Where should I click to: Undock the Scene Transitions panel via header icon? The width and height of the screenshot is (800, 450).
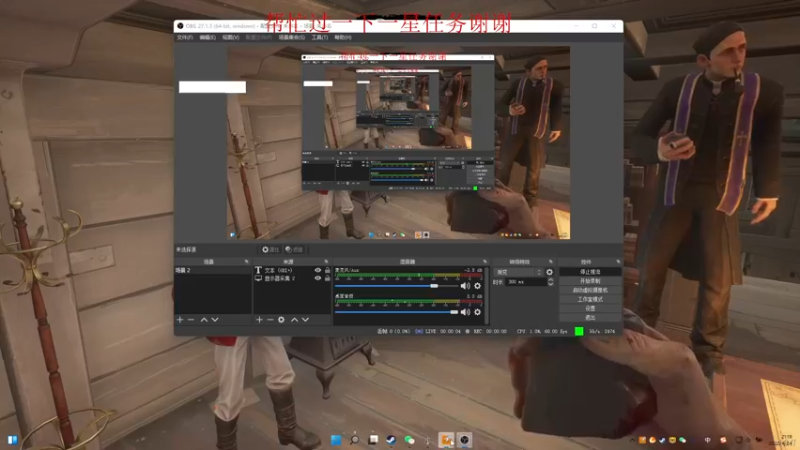(551, 262)
